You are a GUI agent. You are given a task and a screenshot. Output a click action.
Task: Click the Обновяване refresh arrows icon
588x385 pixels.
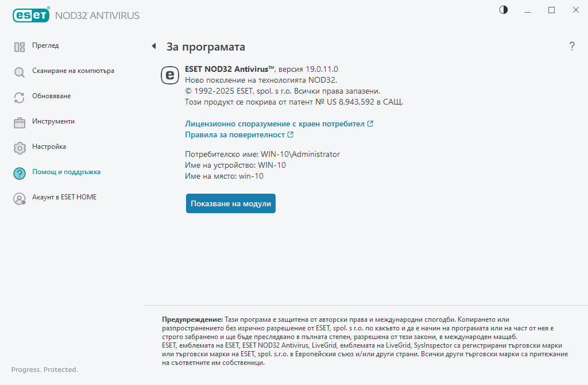(20, 98)
